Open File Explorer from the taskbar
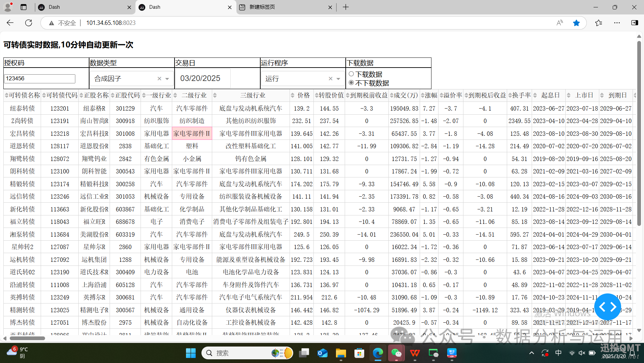 341,353
